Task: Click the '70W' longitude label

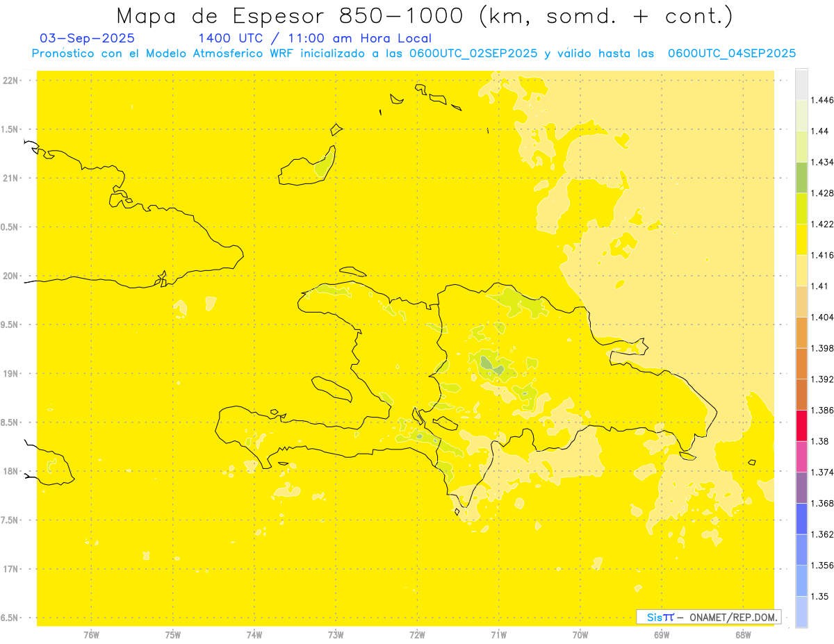Action: coord(580,634)
